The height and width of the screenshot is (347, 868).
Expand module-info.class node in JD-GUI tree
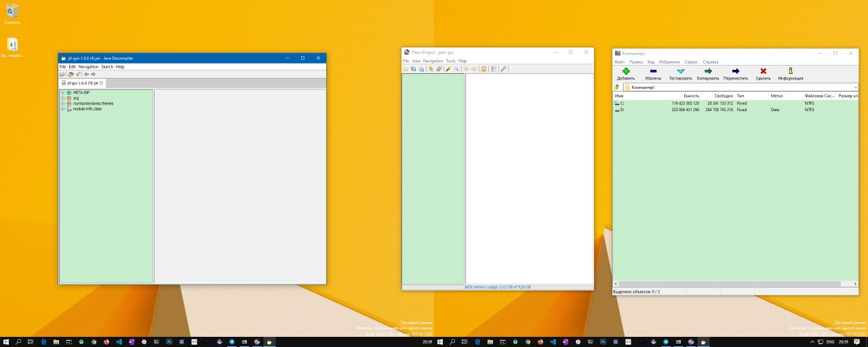click(x=62, y=108)
